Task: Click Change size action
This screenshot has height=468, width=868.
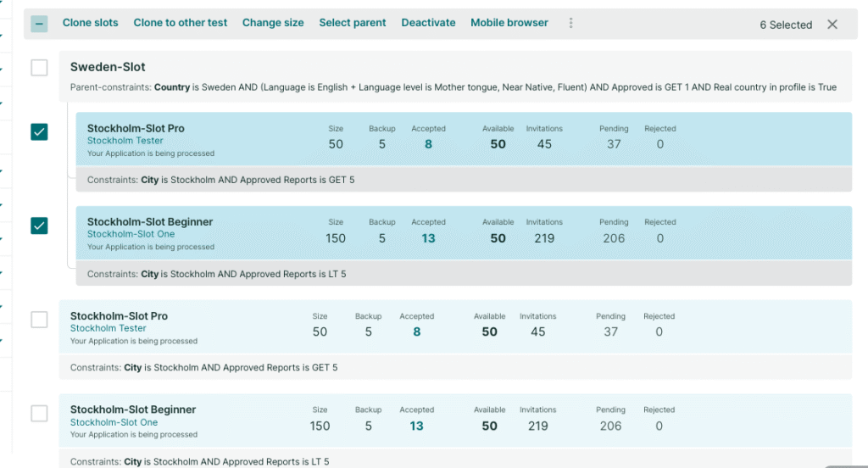Action: [x=273, y=23]
